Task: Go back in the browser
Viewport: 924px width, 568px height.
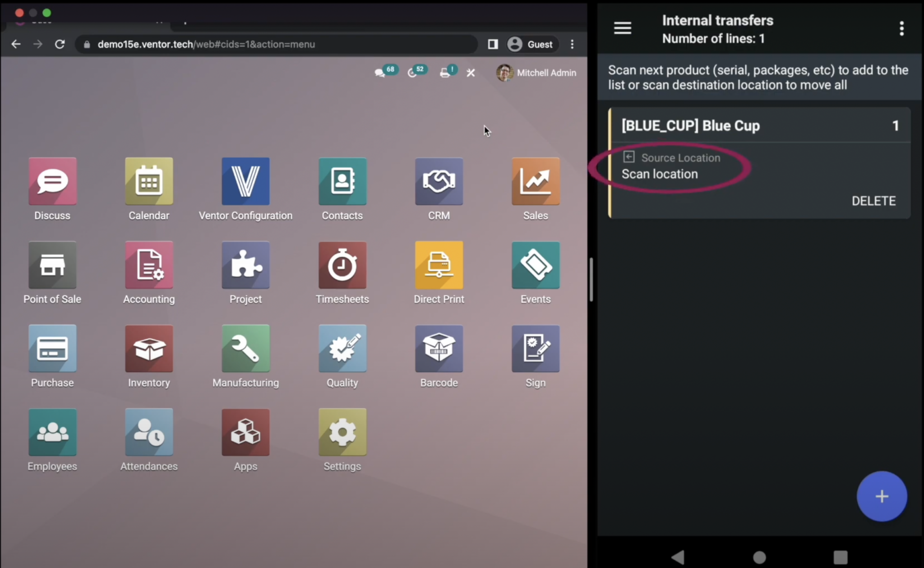Action: 16,44
